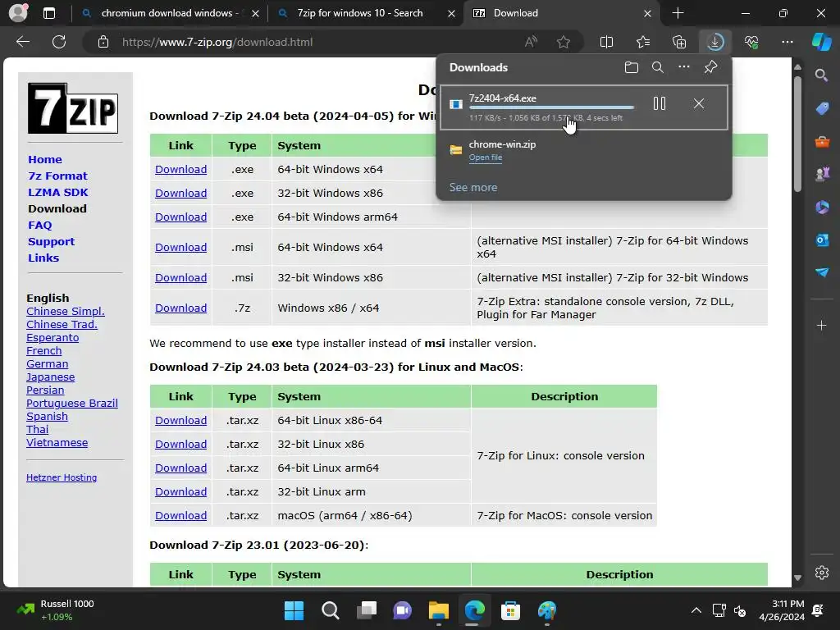Open split screen icon

pos(606,42)
